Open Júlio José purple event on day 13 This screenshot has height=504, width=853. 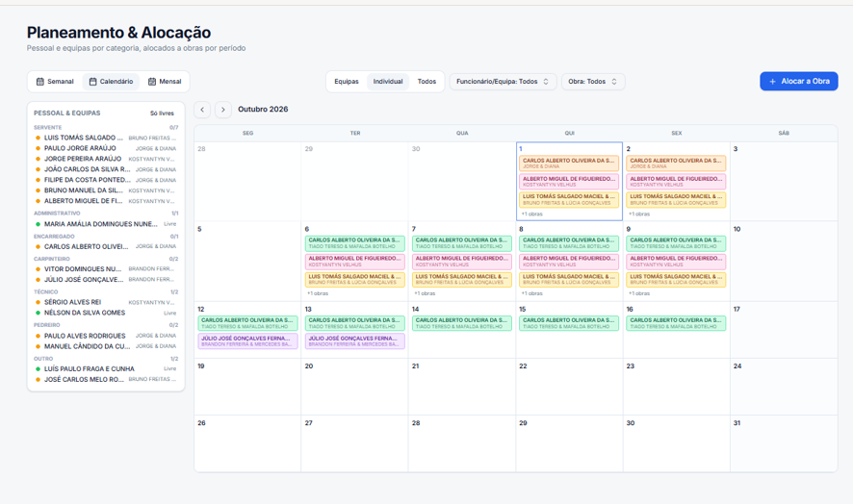pos(354,341)
